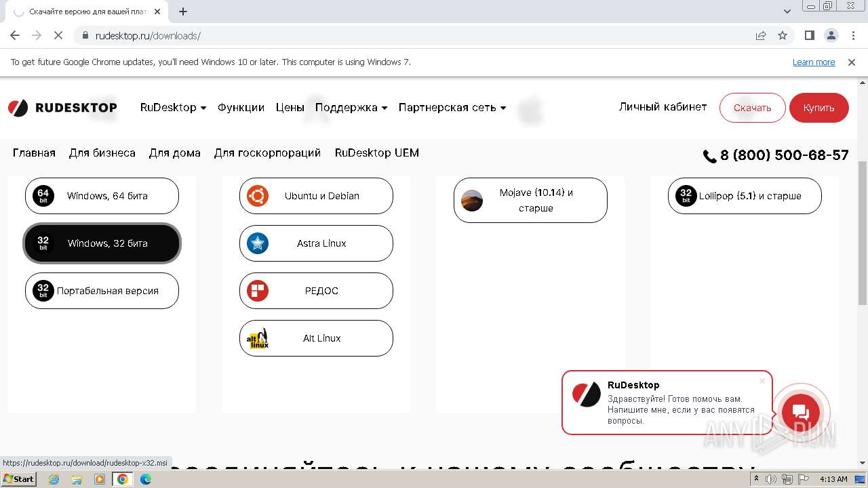Open the tab search chevron
The image size is (868, 488).
[787, 12]
